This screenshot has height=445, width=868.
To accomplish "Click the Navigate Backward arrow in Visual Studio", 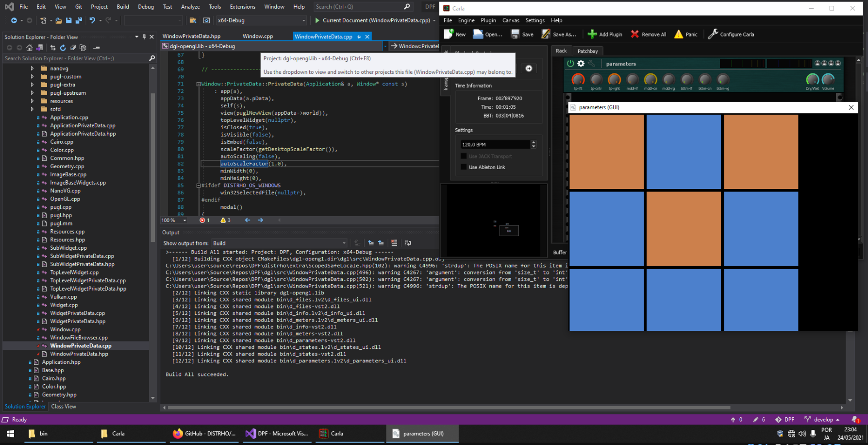I will coord(14,20).
